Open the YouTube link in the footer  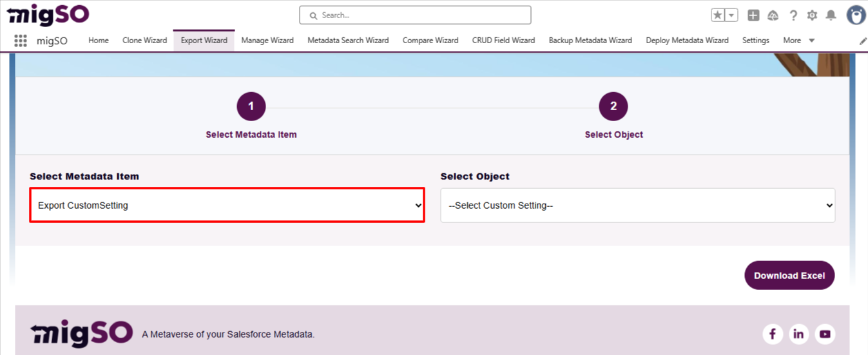825,334
